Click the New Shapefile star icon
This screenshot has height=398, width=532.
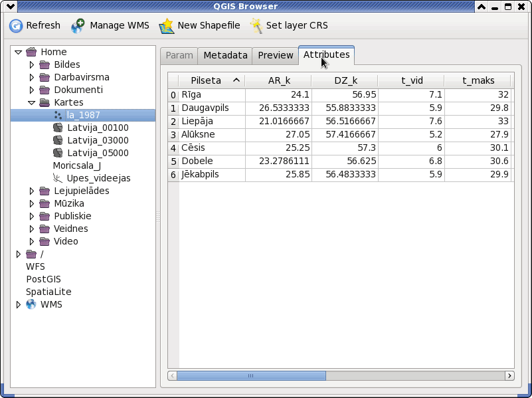pyautogui.click(x=166, y=26)
